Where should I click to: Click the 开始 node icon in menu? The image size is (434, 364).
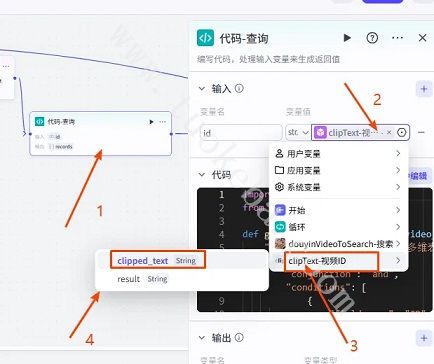pyautogui.click(x=280, y=210)
